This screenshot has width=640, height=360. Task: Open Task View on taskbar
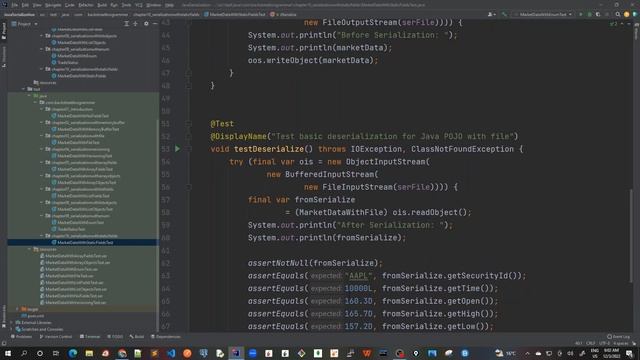coord(56,353)
